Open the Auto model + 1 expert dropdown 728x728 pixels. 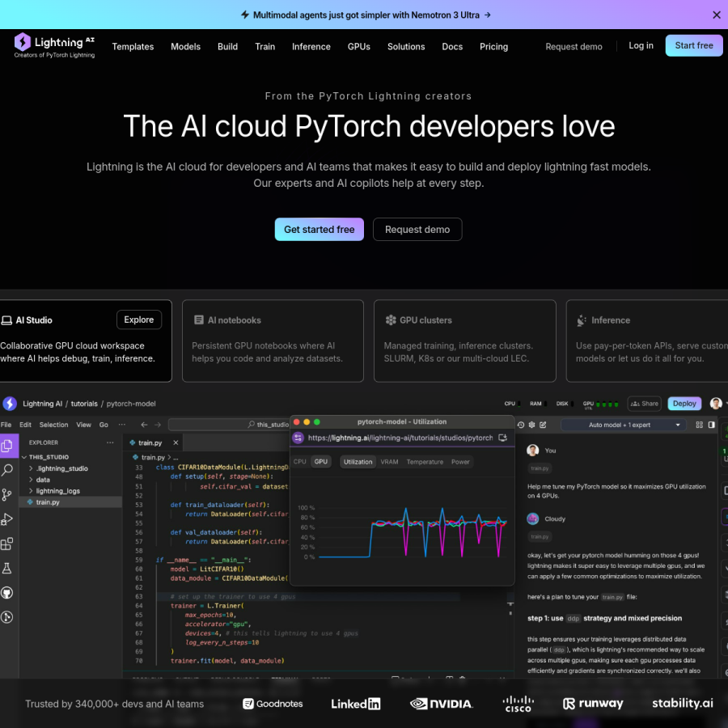pos(623,425)
